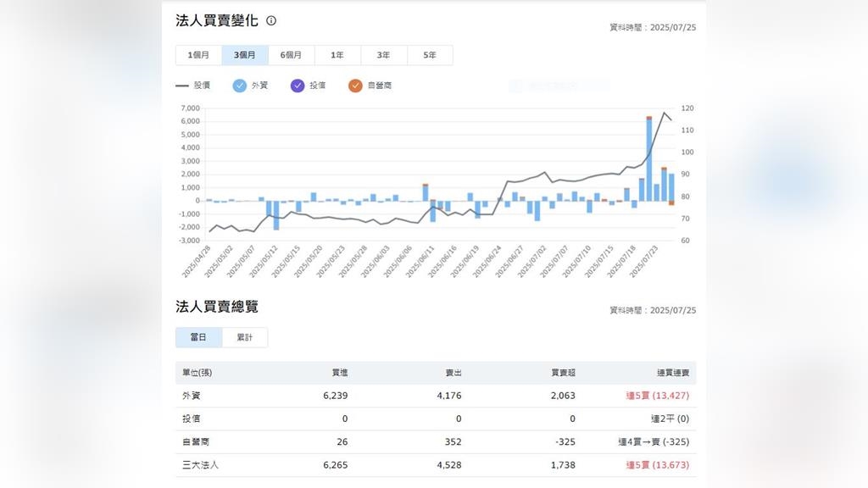Click 連4買→賣 (-325) in the 自營商 row
This screenshot has width=868, height=488.
point(653,442)
